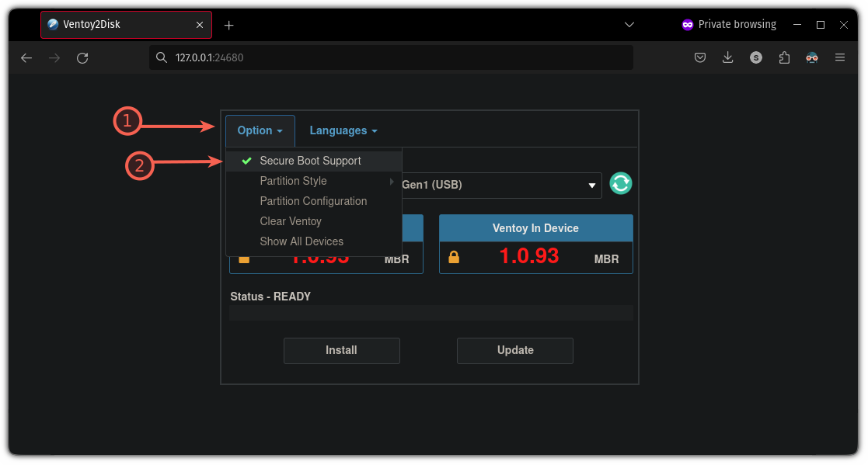The width and height of the screenshot is (868, 465).
Task: Click the Private browsing indicator
Action: point(729,24)
